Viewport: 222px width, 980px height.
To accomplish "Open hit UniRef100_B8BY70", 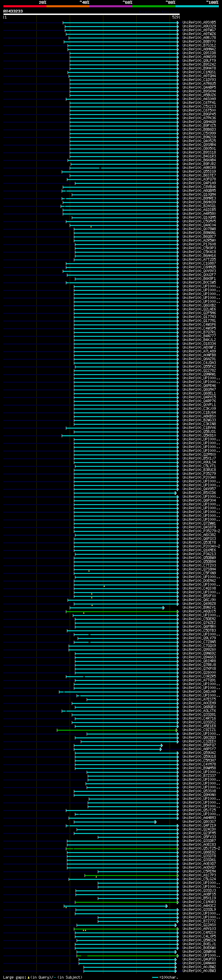I will pyautogui.click(x=199, y=41).
